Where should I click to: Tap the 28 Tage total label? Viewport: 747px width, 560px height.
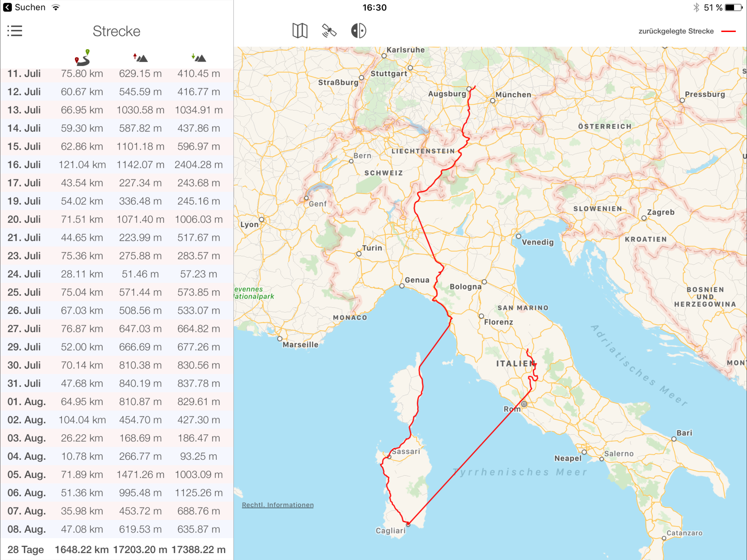(26, 550)
